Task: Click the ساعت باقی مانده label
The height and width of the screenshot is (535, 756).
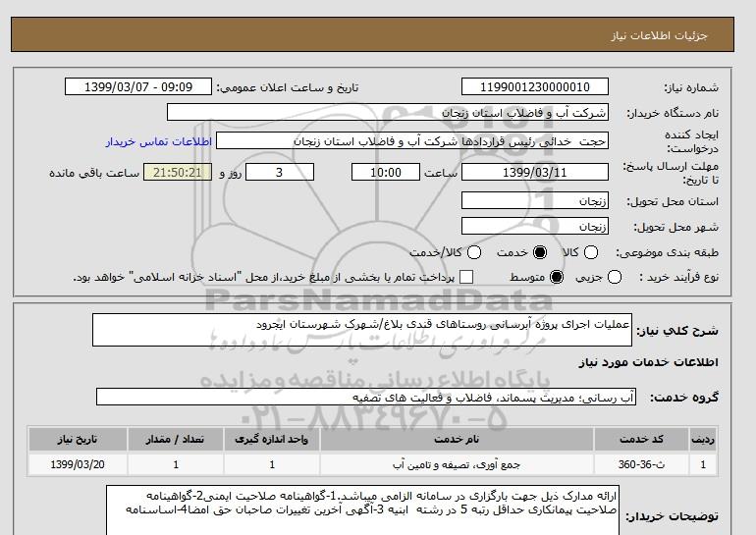Action: (94, 173)
